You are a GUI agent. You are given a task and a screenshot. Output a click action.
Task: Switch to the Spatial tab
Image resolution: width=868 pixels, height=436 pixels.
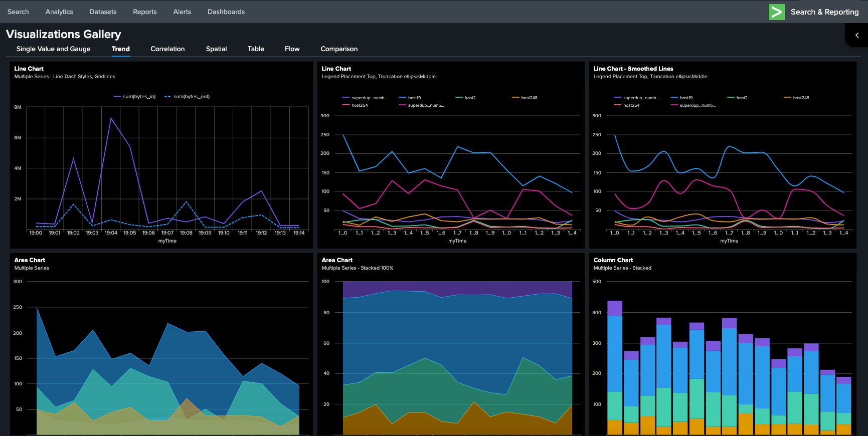(216, 49)
